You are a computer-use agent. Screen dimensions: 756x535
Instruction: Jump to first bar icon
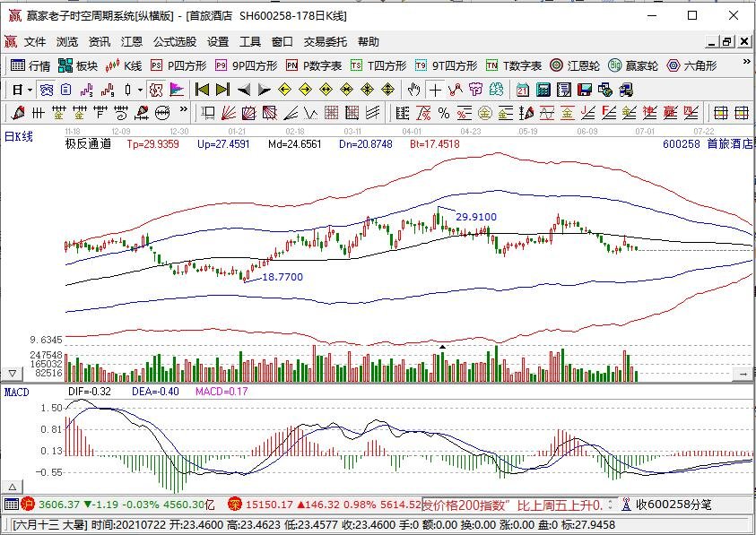(x=202, y=90)
